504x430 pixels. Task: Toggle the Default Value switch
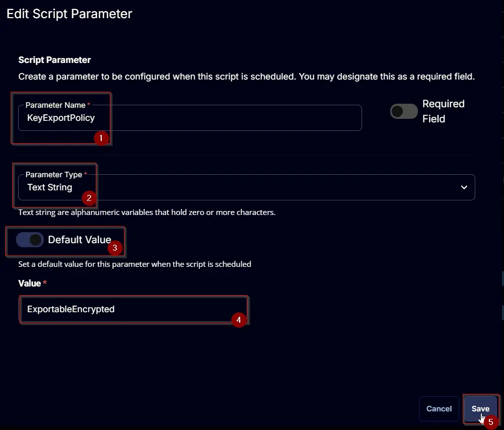tap(30, 240)
